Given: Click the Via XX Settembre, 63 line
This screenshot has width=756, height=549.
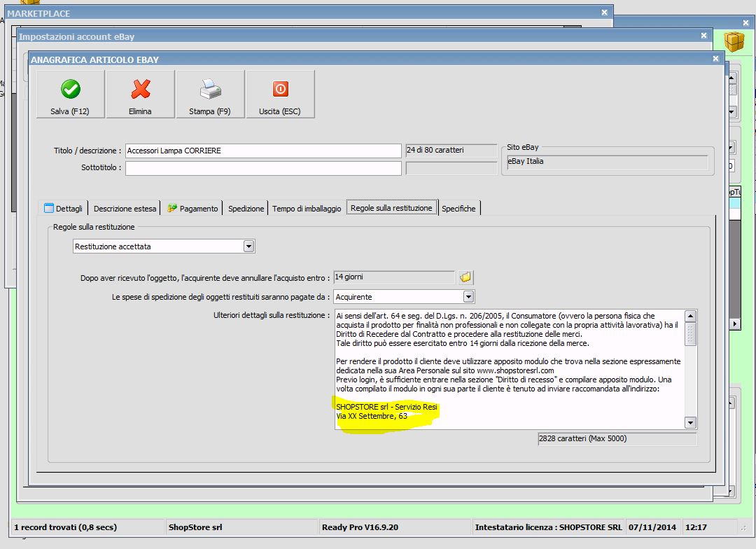Looking at the screenshot, I should (372, 416).
